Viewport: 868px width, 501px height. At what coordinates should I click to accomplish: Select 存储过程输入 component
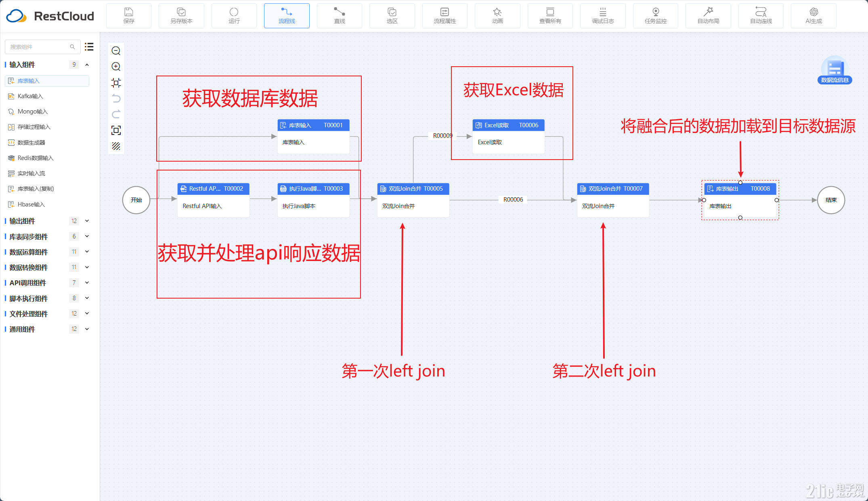click(47, 127)
